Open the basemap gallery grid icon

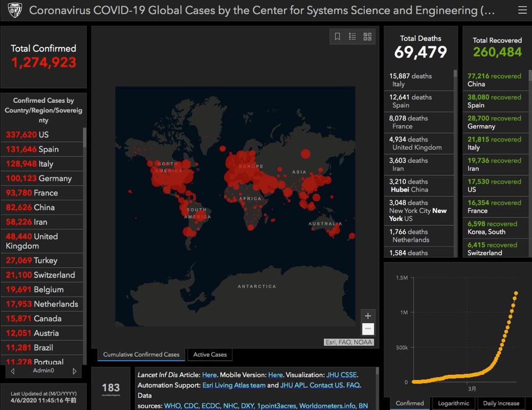click(368, 36)
